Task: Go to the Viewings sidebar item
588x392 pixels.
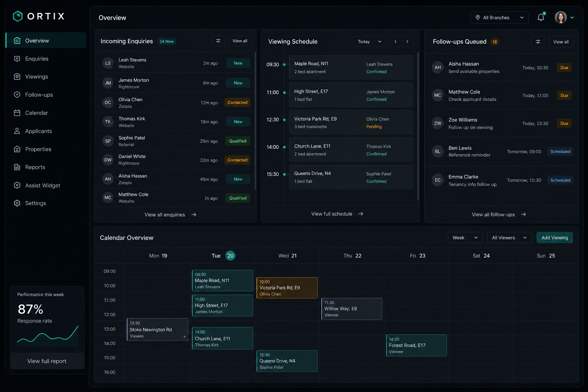Action: point(46,77)
